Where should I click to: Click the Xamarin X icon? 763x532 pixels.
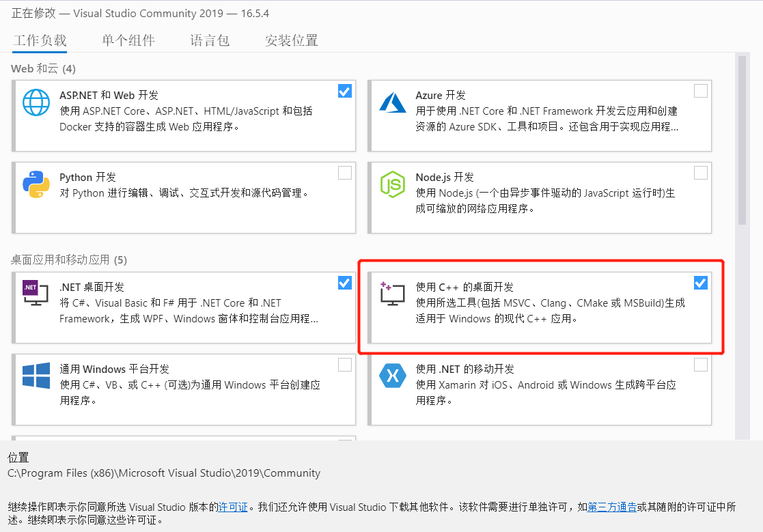point(393,376)
